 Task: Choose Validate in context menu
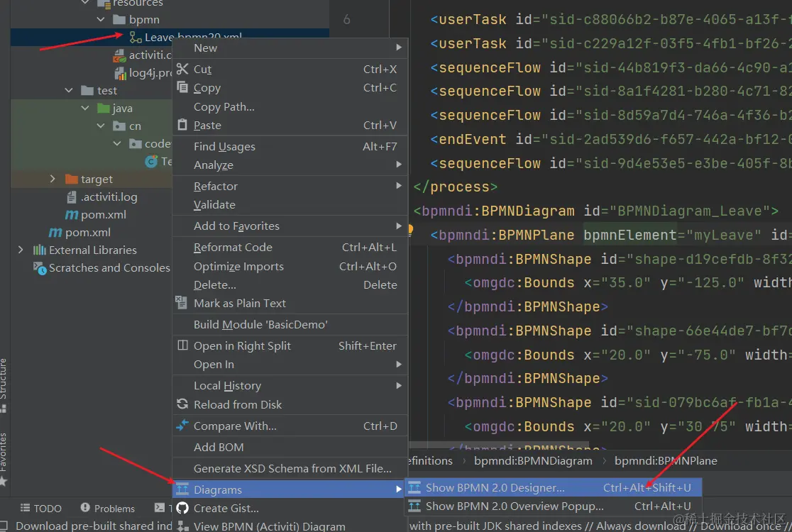(290, 204)
